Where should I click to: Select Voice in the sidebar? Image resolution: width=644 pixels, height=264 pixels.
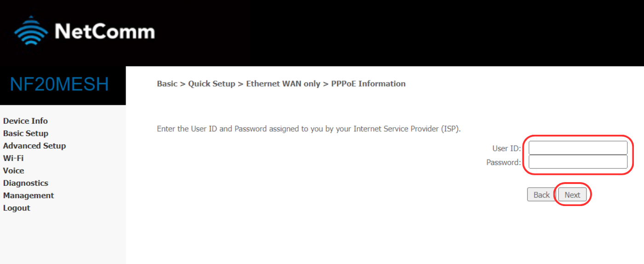[13, 171]
